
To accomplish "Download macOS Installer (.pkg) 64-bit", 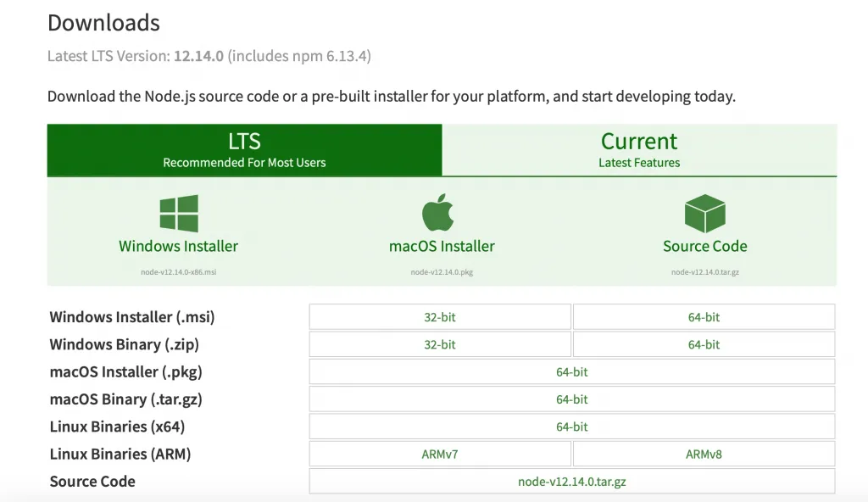I will point(572,371).
